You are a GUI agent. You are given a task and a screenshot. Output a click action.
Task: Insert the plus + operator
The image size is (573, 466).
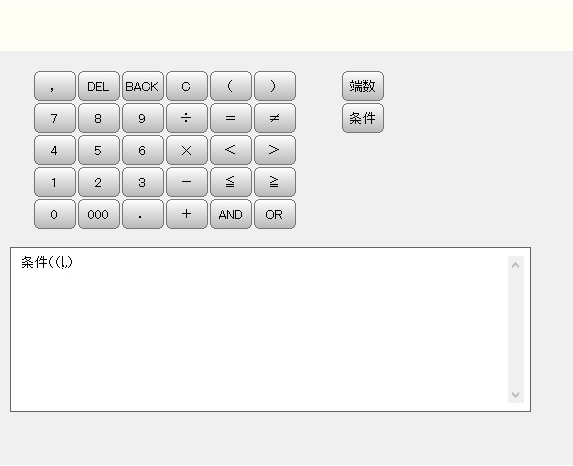(x=187, y=214)
